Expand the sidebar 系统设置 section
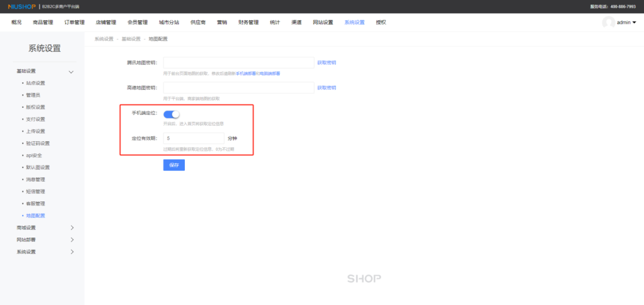 [72, 251]
